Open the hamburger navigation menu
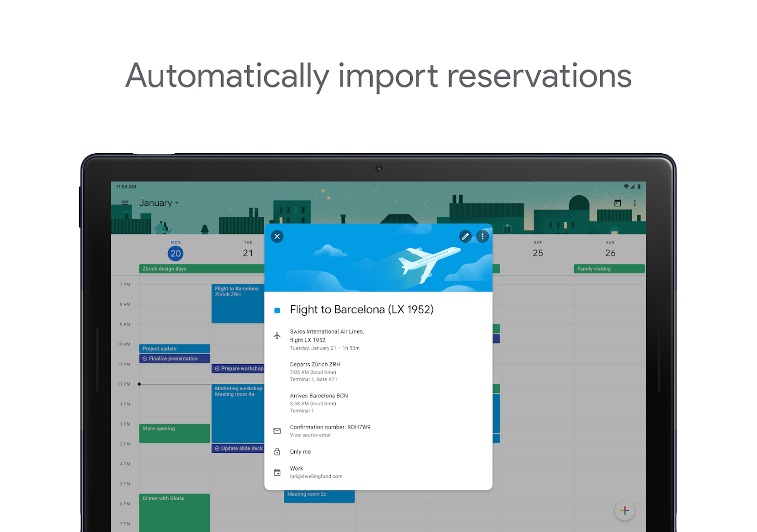Screen dimensions: 757x532 125,203
